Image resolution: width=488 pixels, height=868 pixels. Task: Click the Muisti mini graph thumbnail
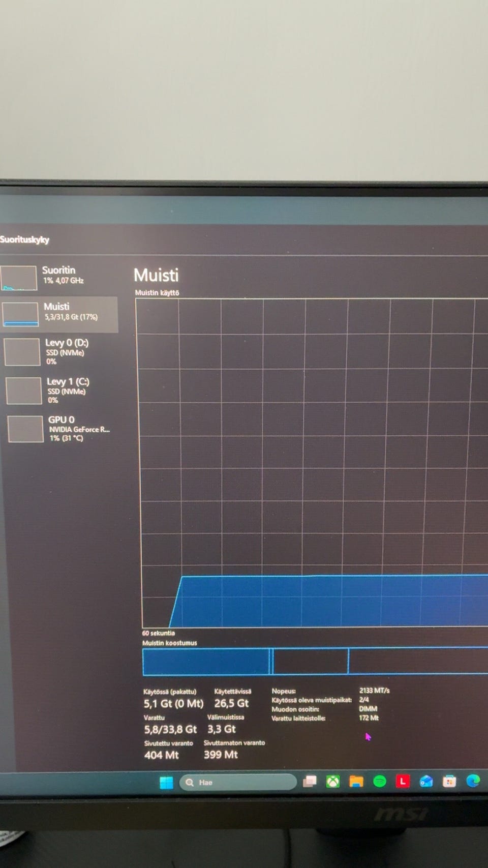[x=20, y=314]
